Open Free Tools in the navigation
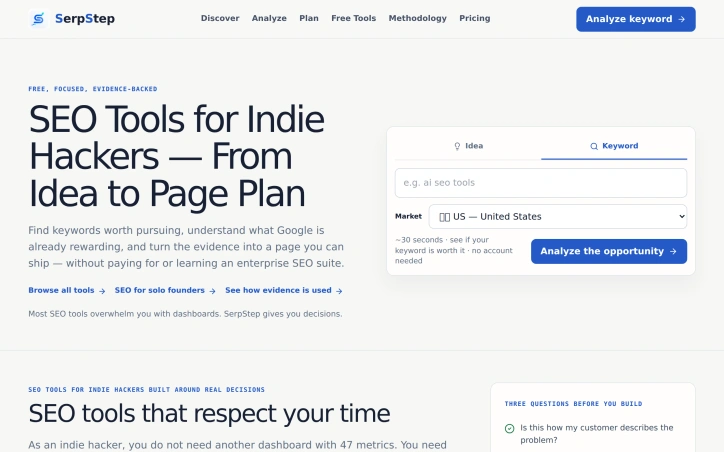 pos(354,18)
